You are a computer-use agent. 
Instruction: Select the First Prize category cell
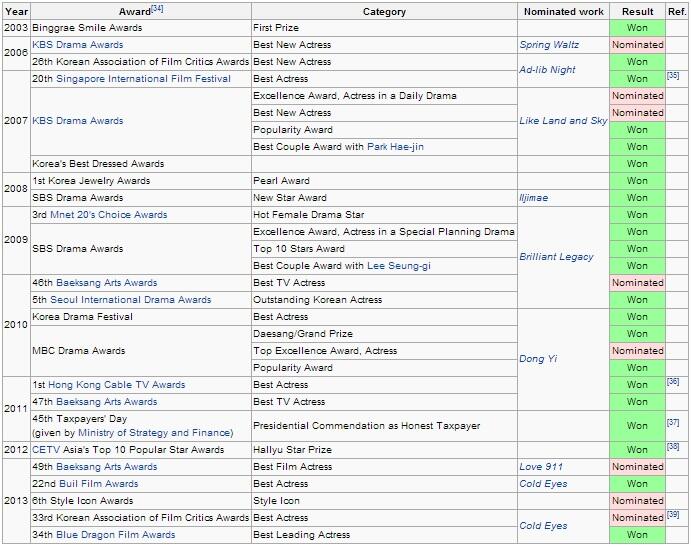pos(384,28)
